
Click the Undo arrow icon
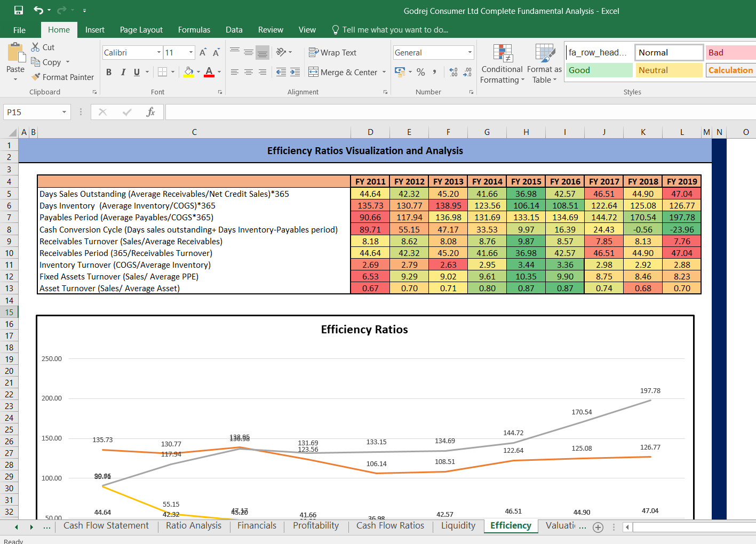(x=38, y=10)
